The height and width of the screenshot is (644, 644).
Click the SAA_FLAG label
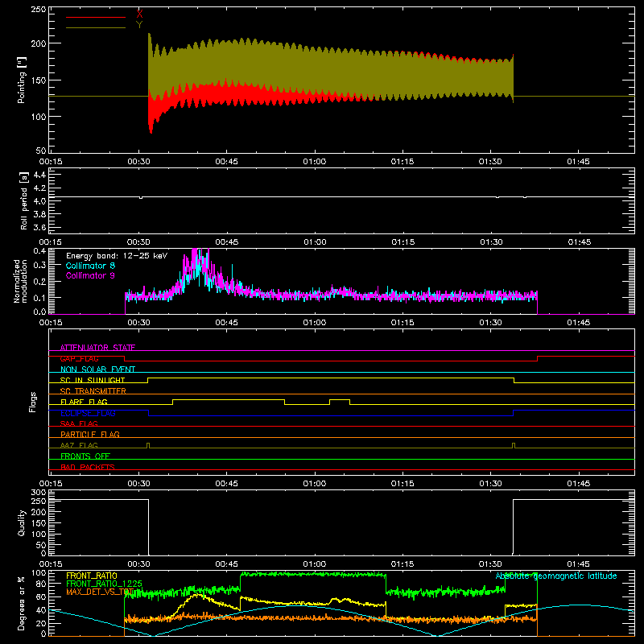pos(79,423)
